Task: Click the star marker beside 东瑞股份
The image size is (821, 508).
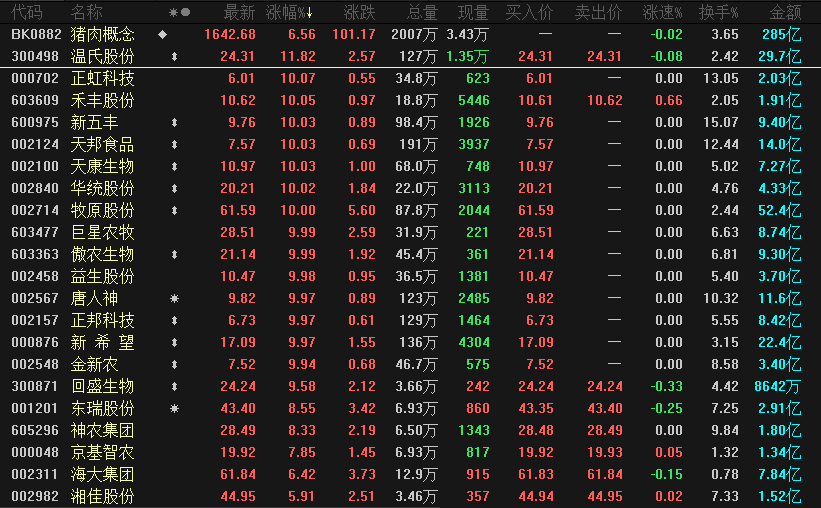Action: coord(174,408)
